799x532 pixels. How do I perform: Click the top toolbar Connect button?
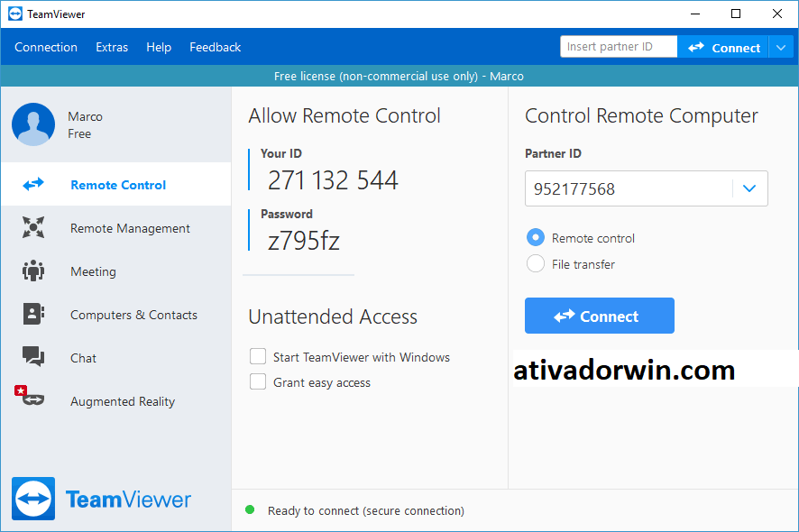pyautogui.click(x=723, y=48)
